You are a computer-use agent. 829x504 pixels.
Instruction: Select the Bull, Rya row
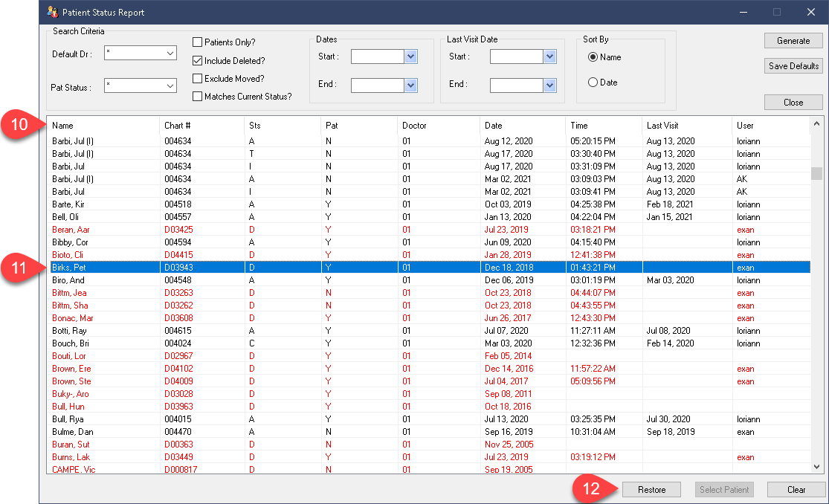point(430,419)
